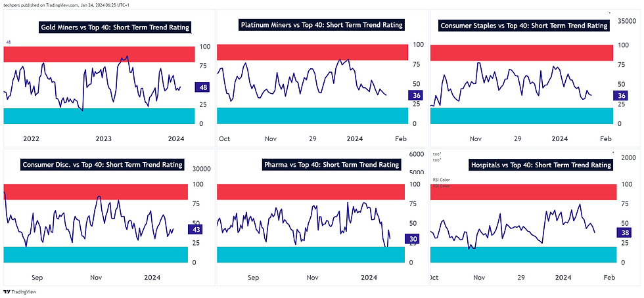Select the Hospitals vs Top 40 chart title
The image size is (644, 298).
(x=540, y=165)
